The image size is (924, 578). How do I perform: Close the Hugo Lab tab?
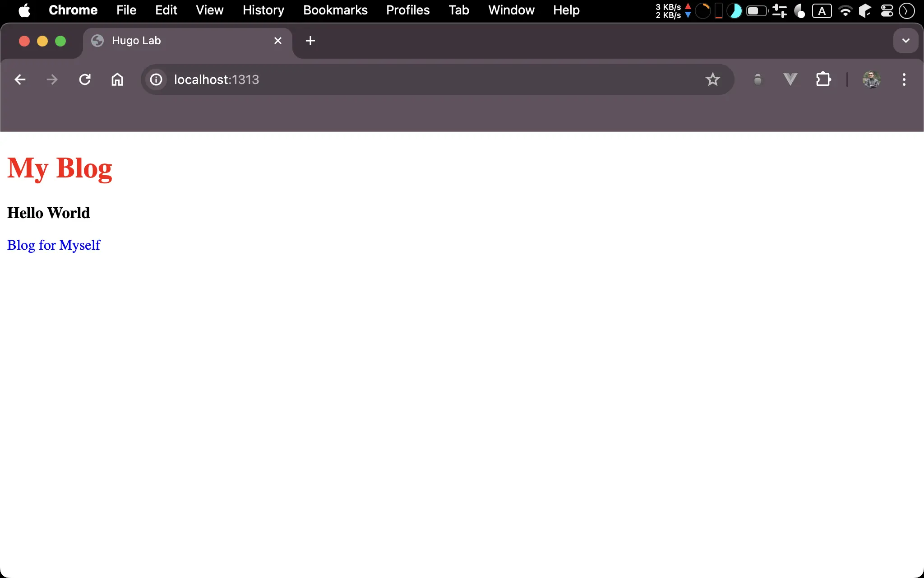click(x=278, y=41)
